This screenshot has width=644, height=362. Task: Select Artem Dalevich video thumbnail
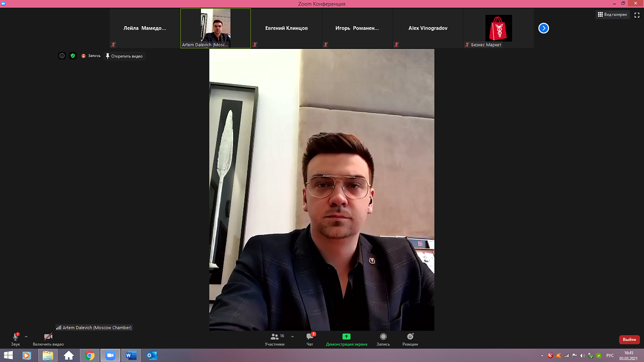(x=216, y=28)
